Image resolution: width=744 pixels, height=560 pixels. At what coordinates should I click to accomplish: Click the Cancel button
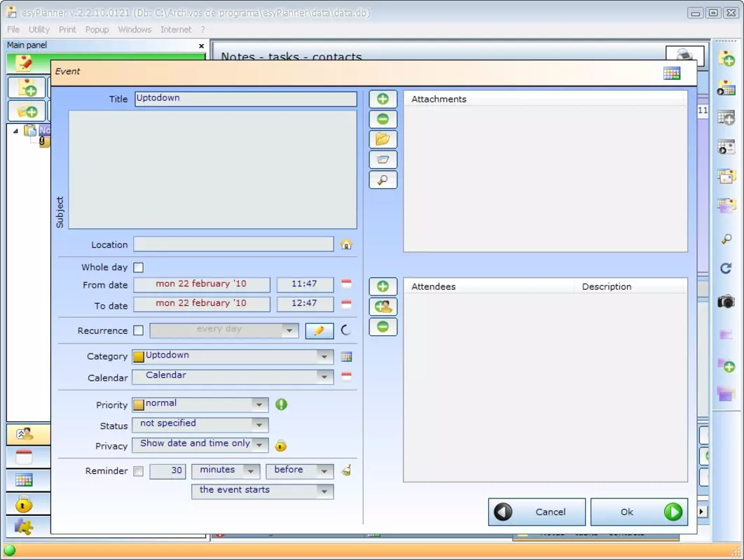[537, 512]
